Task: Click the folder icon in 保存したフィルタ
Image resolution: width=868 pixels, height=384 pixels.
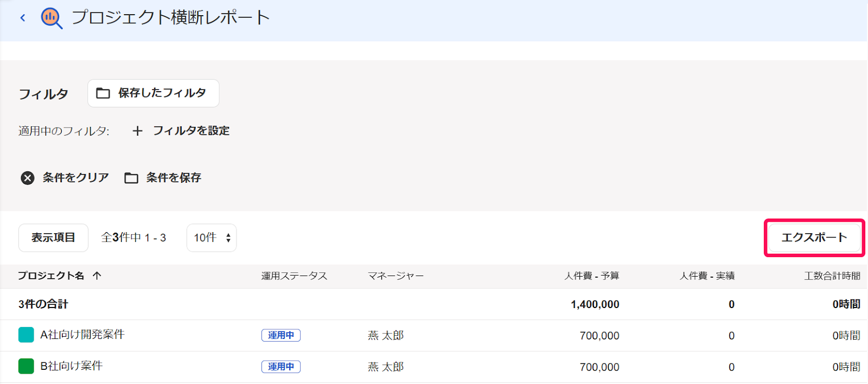Action: pyautogui.click(x=103, y=93)
